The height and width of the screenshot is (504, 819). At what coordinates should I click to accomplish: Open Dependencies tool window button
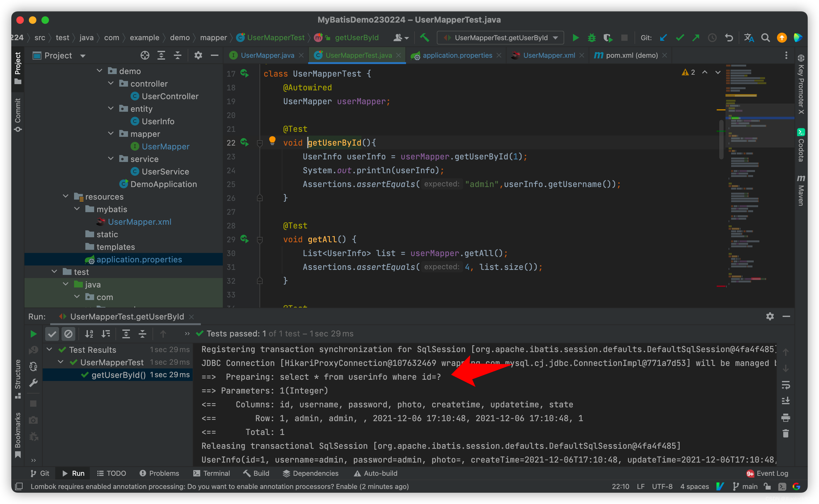pos(311,473)
